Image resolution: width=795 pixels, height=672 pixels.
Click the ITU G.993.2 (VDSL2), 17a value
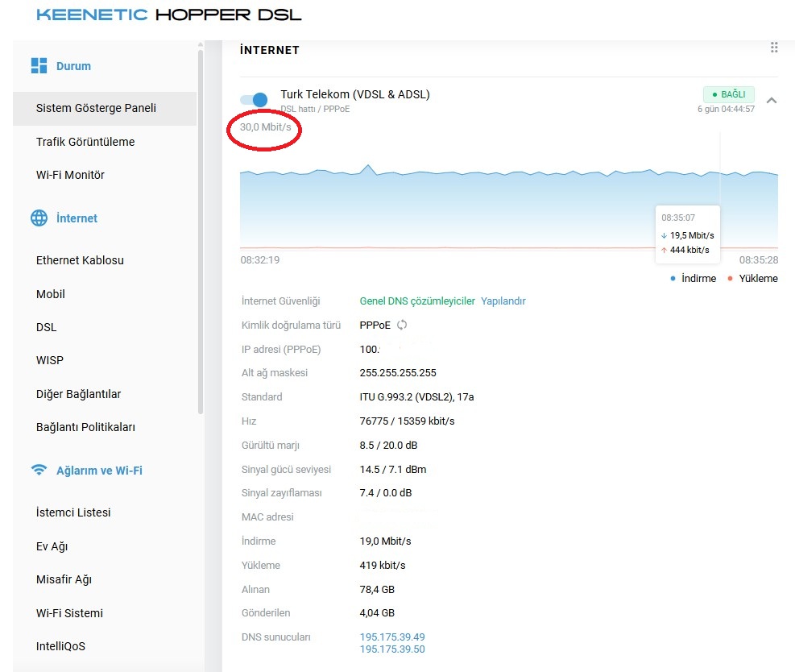point(416,396)
